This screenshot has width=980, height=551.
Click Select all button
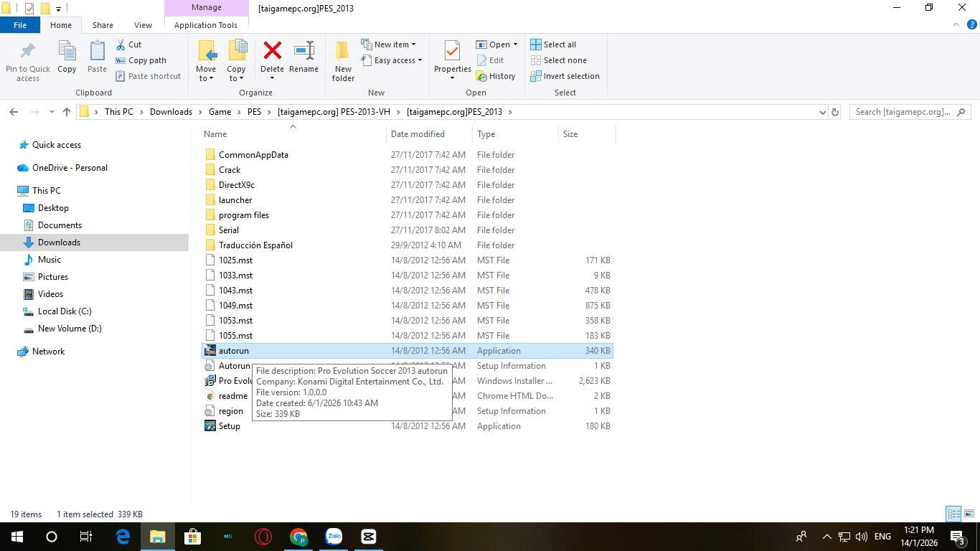coord(553,44)
